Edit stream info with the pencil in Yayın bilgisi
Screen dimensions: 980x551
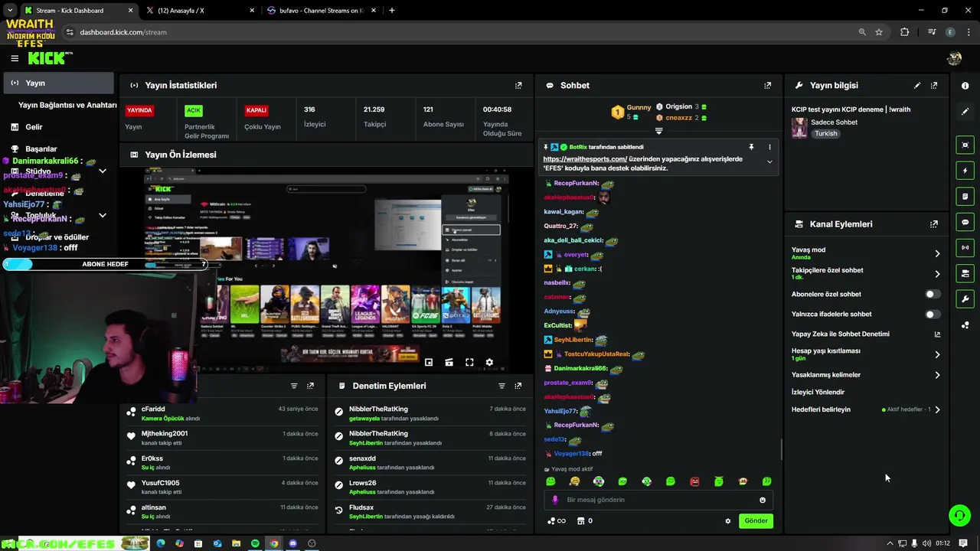coord(917,86)
